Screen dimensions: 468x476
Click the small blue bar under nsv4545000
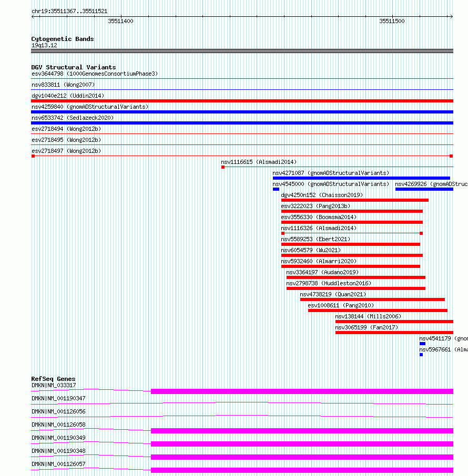pos(276,189)
